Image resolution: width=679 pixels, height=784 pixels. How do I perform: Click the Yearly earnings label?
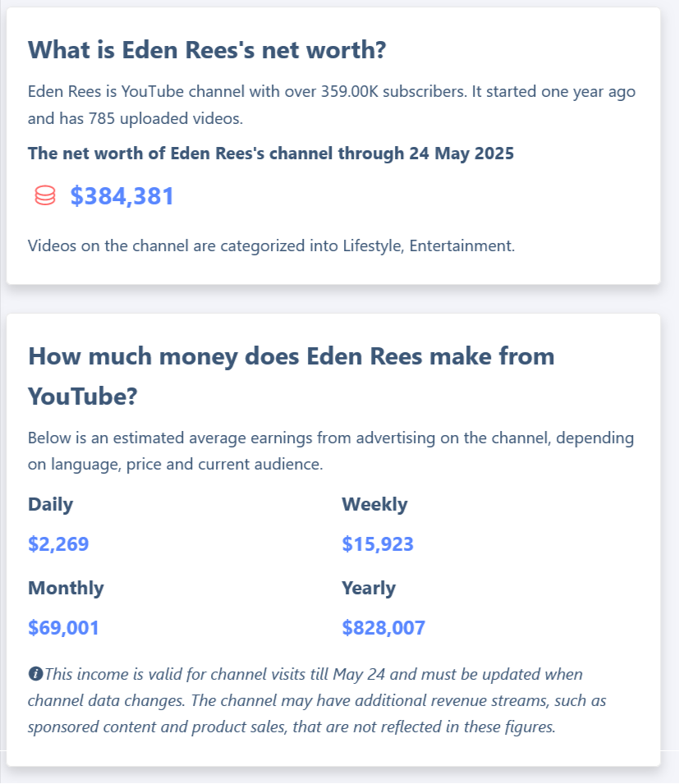pos(369,588)
